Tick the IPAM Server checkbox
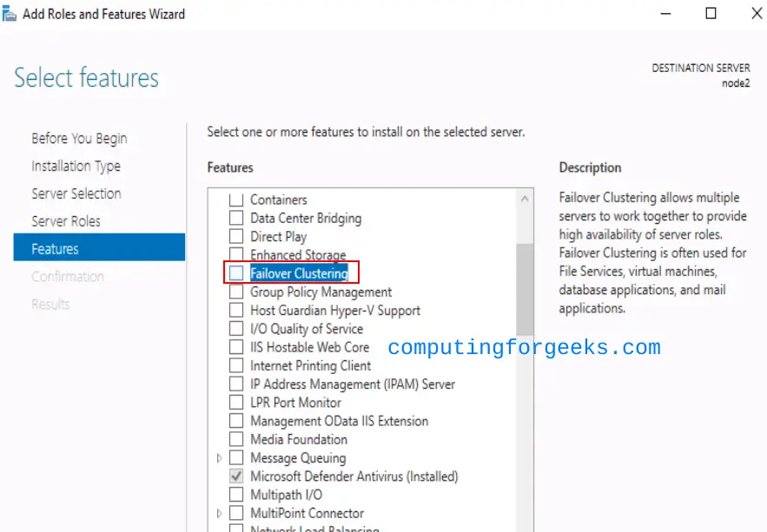Viewport: 767px width, 532px height. coord(236,384)
